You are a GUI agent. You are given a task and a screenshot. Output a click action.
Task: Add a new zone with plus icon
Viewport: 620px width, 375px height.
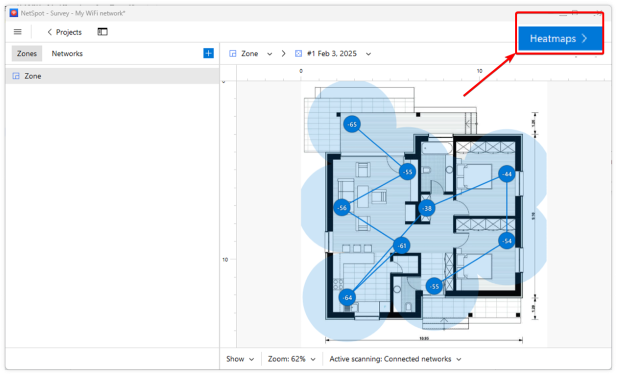point(208,53)
